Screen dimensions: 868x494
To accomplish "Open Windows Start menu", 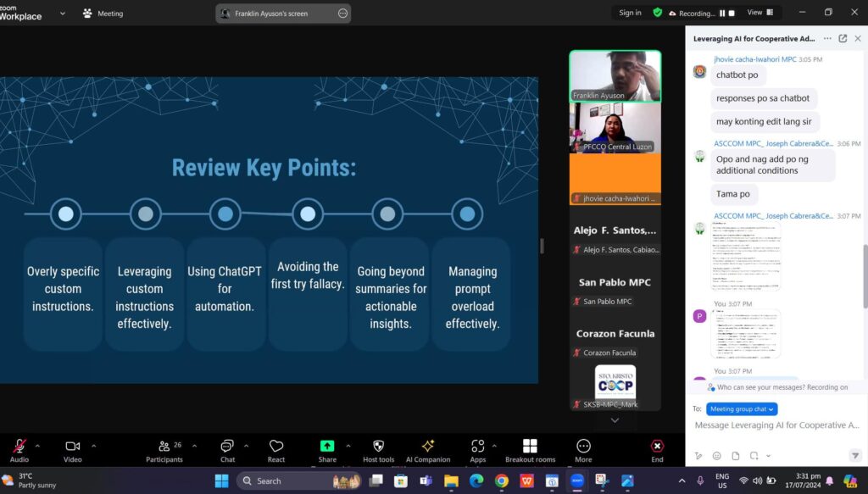I will point(221,480).
